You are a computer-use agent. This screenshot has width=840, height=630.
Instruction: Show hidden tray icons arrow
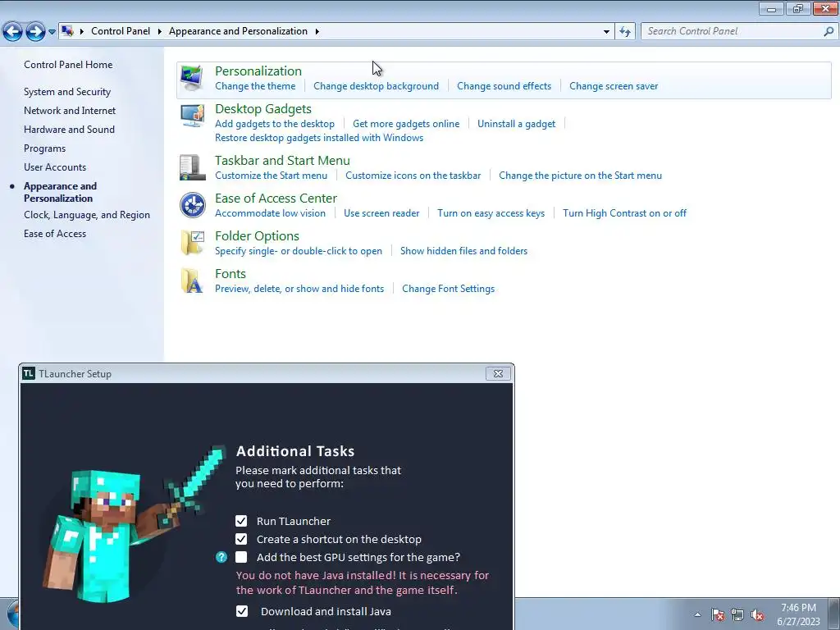tap(697, 614)
